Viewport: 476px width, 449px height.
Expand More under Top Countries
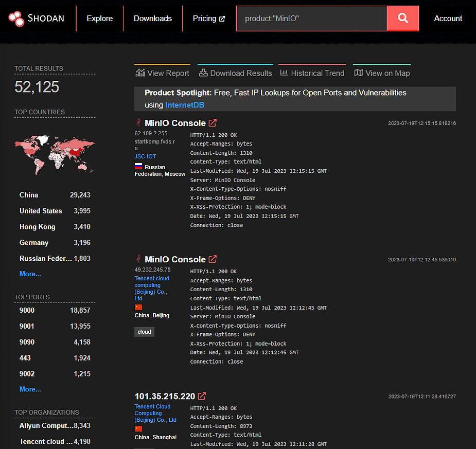point(30,274)
